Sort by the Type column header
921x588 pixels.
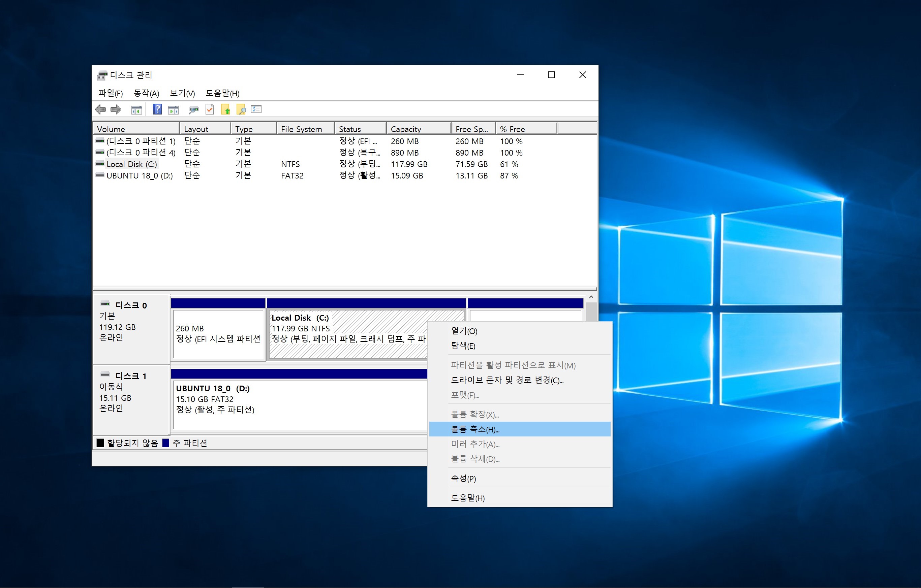pyautogui.click(x=254, y=129)
